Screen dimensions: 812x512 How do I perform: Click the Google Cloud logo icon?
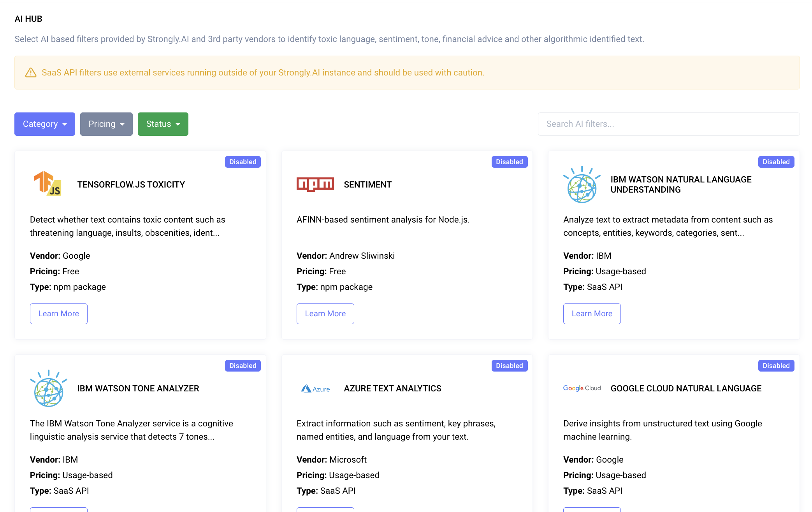point(582,388)
